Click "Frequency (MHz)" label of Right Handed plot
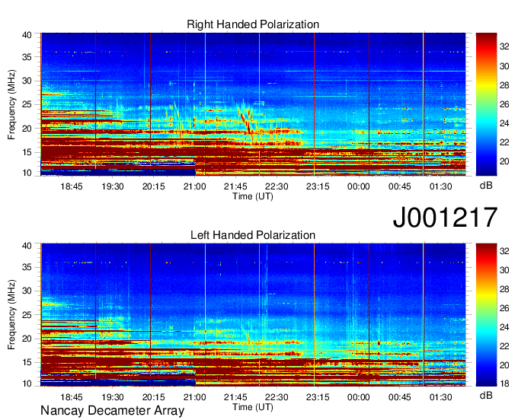This screenshot has height=420, width=518. 11,104
